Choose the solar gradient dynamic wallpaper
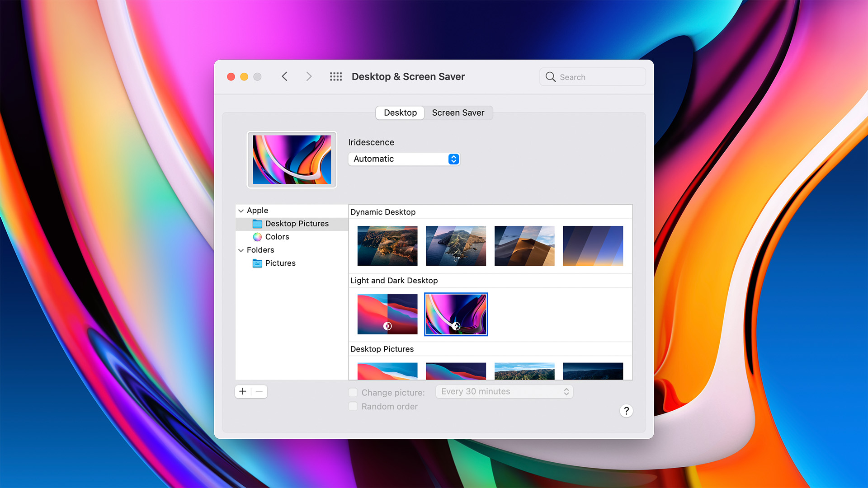Screen dimensions: 868x488 click(593, 246)
